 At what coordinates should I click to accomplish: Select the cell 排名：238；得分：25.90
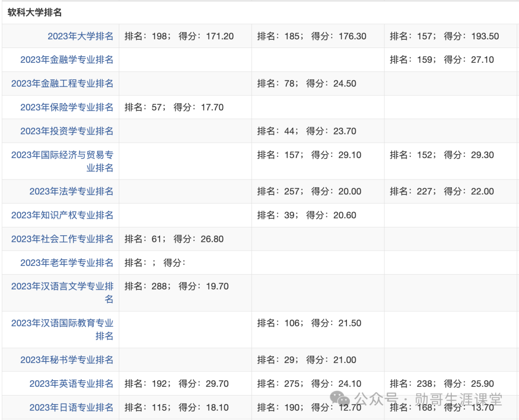point(450,384)
